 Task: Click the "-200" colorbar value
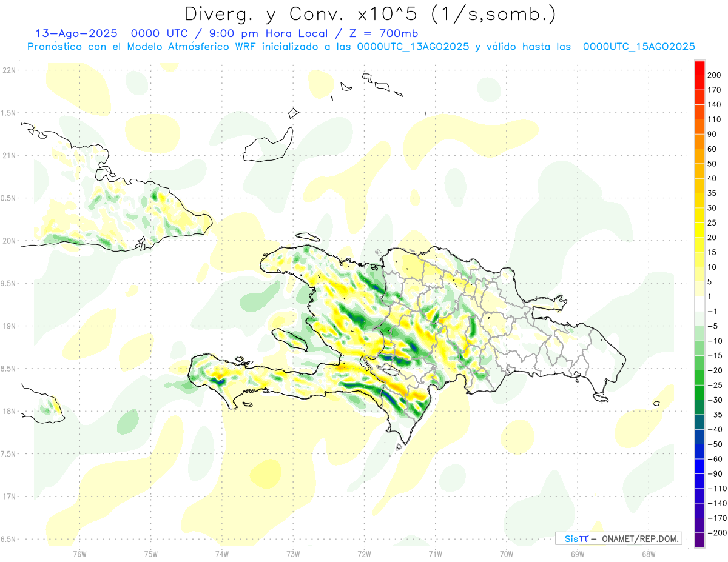[x=718, y=532]
